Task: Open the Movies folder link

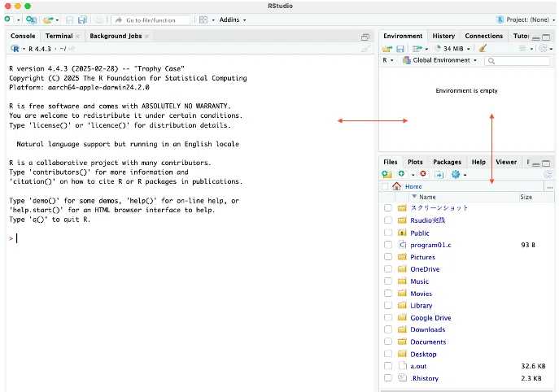Action: pos(421,294)
